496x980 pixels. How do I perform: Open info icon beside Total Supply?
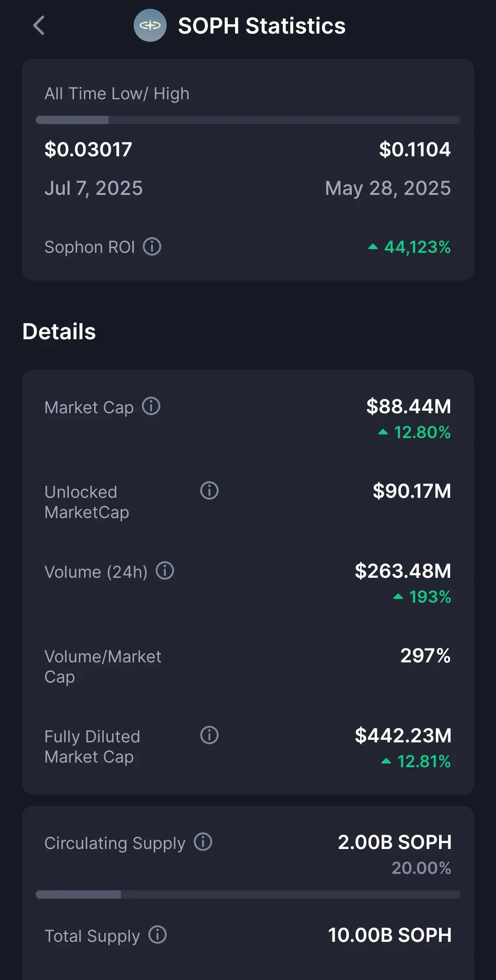pyautogui.click(x=158, y=935)
